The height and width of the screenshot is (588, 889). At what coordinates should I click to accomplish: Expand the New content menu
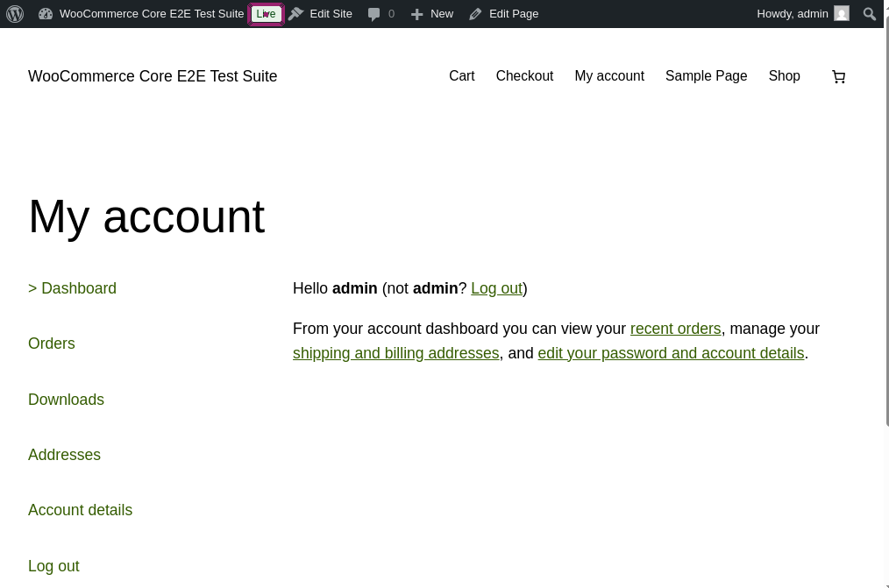click(432, 14)
